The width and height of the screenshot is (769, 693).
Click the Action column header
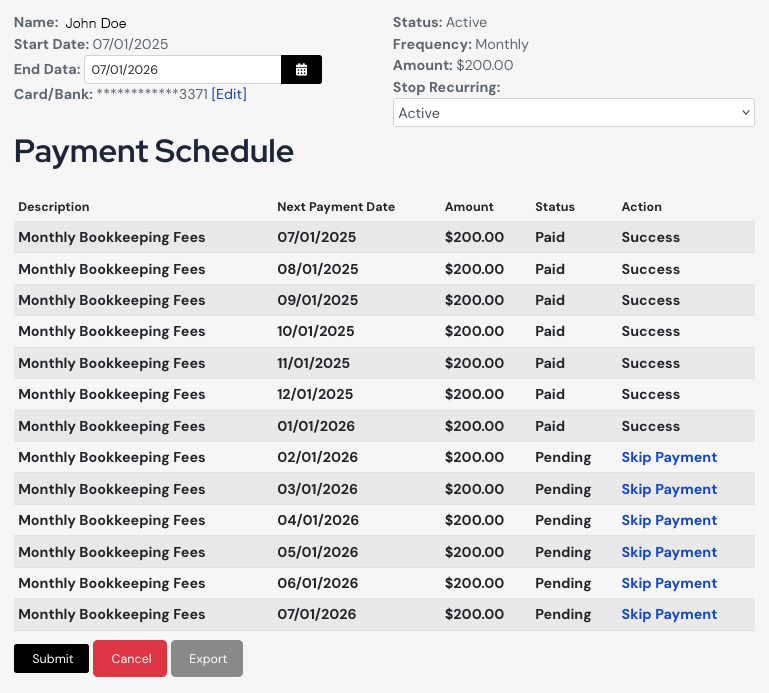point(641,207)
